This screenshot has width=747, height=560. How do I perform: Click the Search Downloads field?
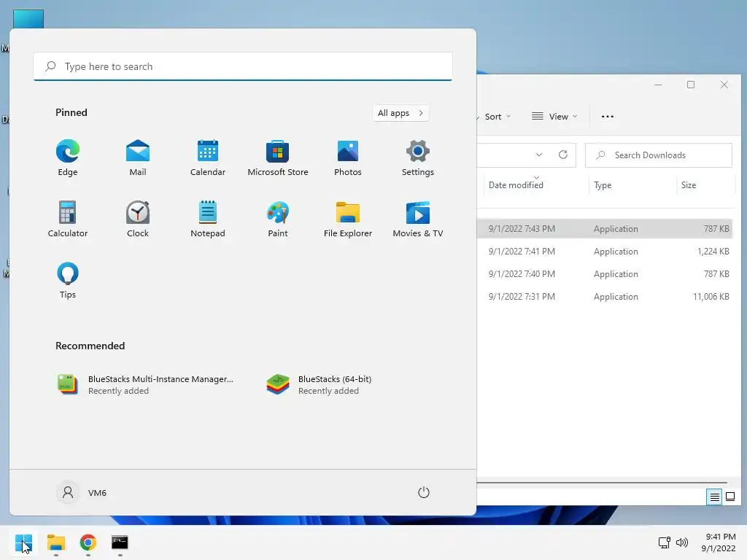click(659, 155)
